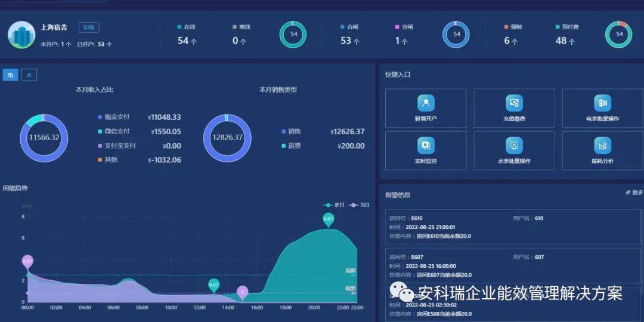The width and height of the screenshot is (644, 322).
Task: Open the 新增开户 shortcut icon
Action: click(x=426, y=103)
